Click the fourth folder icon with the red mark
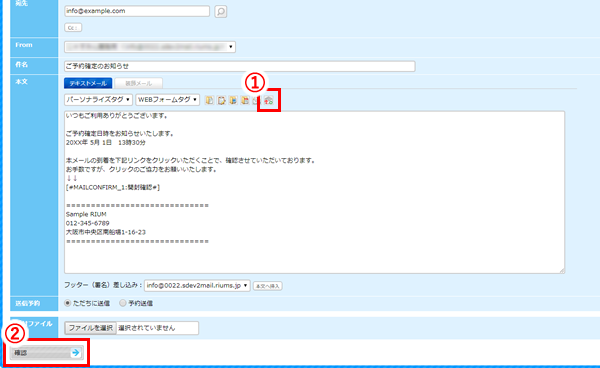The height and width of the screenshot is (368, 600). coord(245,100)
